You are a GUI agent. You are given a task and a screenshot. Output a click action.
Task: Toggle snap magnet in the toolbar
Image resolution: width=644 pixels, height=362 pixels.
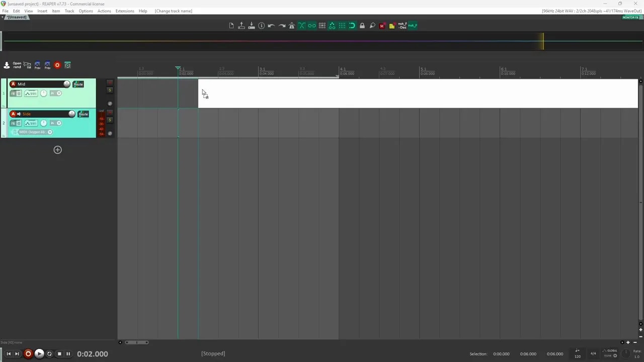click(x=352, y=26)
